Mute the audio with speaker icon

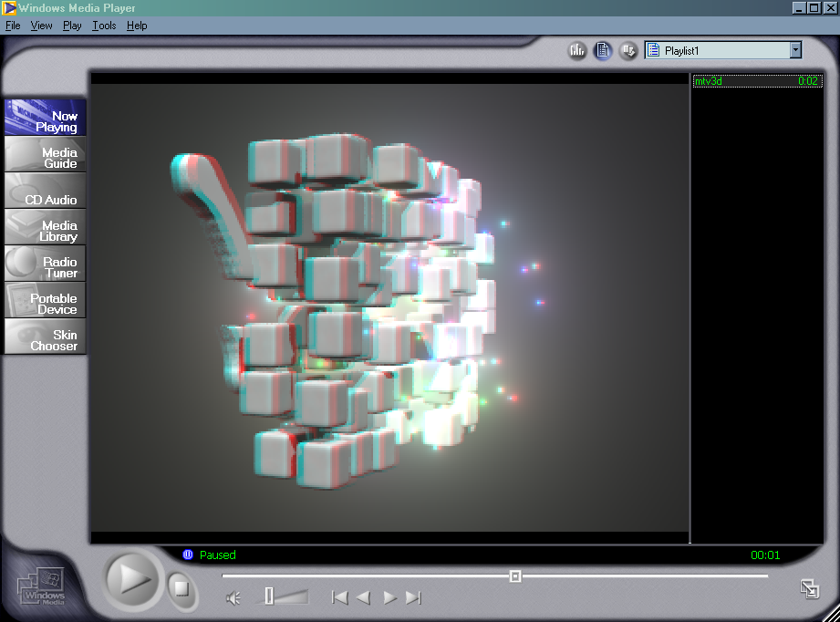[234, 597]
